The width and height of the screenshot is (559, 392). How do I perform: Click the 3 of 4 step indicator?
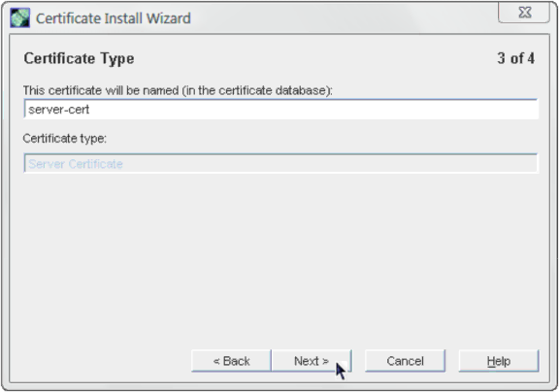point(516,58)
